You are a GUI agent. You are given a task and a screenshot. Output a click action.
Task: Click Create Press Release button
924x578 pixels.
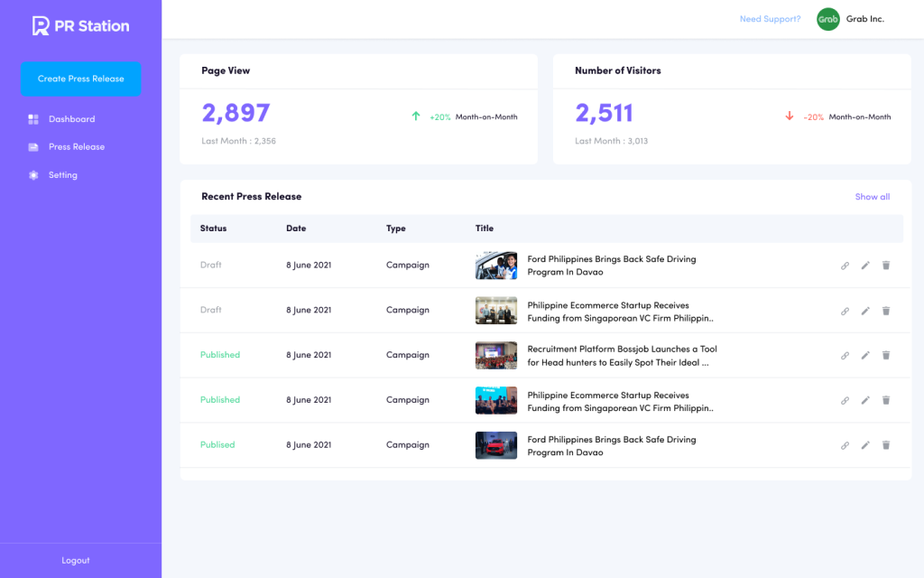(80, 79)
